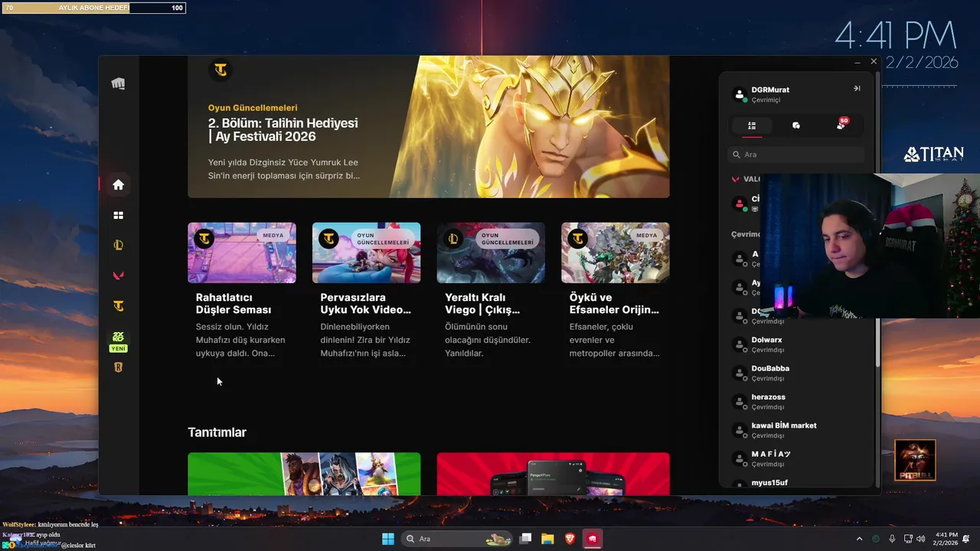Click Pitbull album art desktop widget

[915, 460]
